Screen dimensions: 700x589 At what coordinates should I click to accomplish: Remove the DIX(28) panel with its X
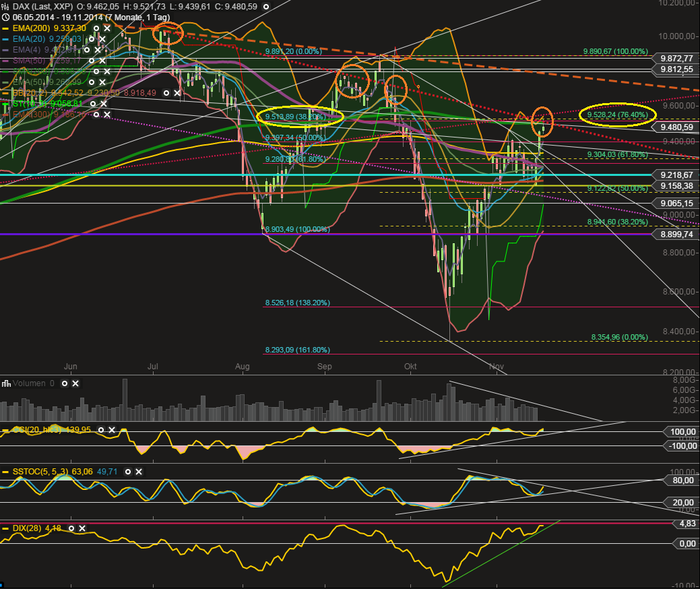click(82, 528)
